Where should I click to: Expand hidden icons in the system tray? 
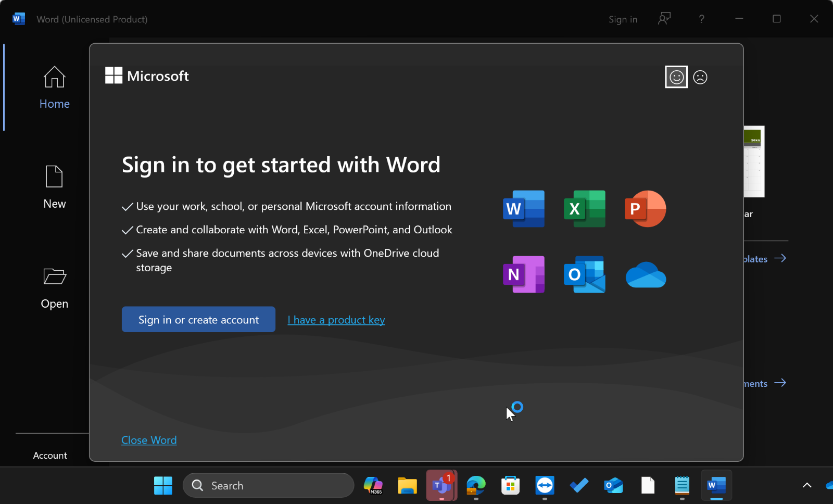807,485
